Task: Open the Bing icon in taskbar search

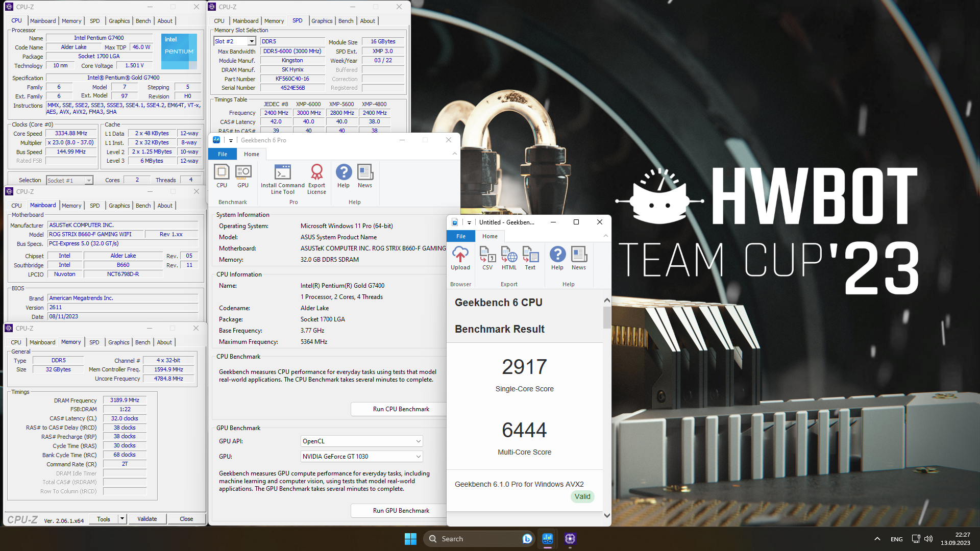Action: click(527, 539)
